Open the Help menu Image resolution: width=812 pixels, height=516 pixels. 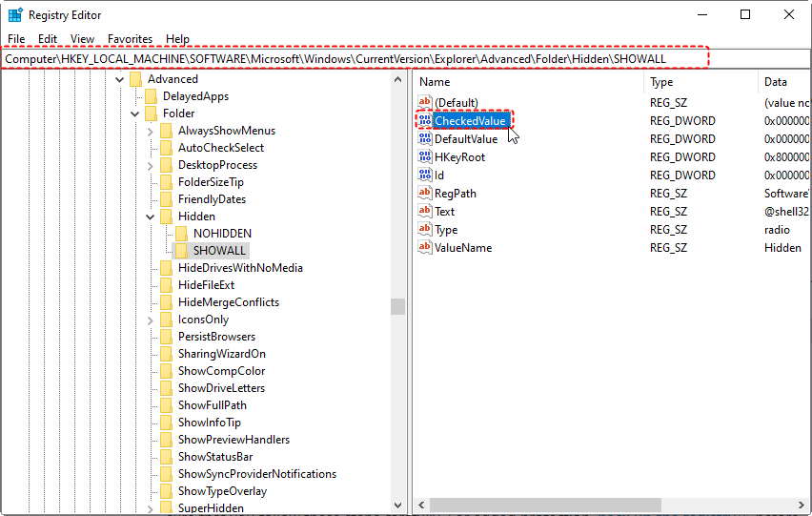[x=177, y=39]
